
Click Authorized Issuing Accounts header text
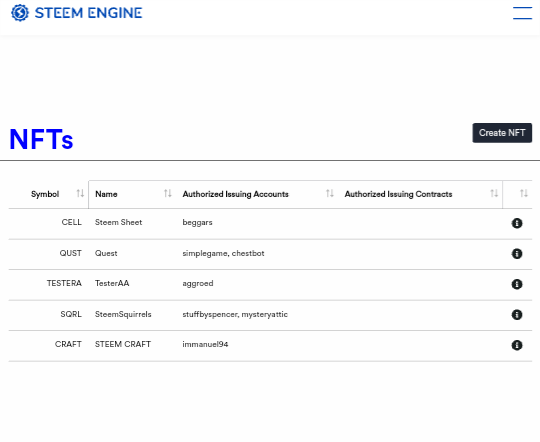(x=235, y=194)
